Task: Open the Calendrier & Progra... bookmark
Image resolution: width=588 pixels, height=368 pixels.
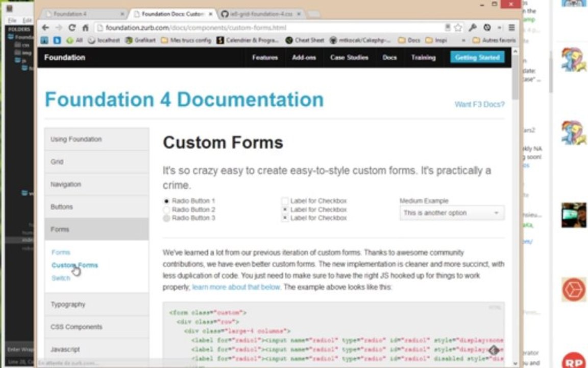Action: click(248, 40)
